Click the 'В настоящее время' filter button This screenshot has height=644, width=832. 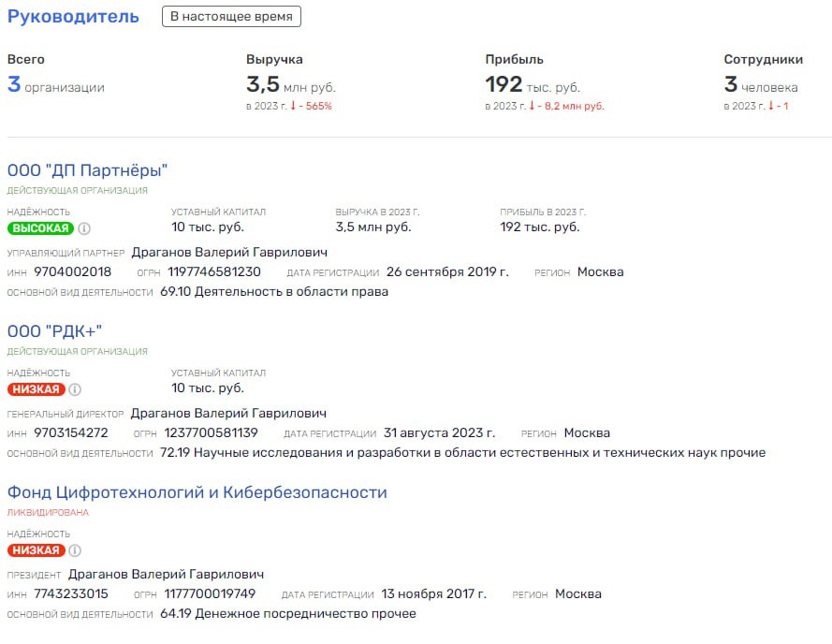(231, 17)
